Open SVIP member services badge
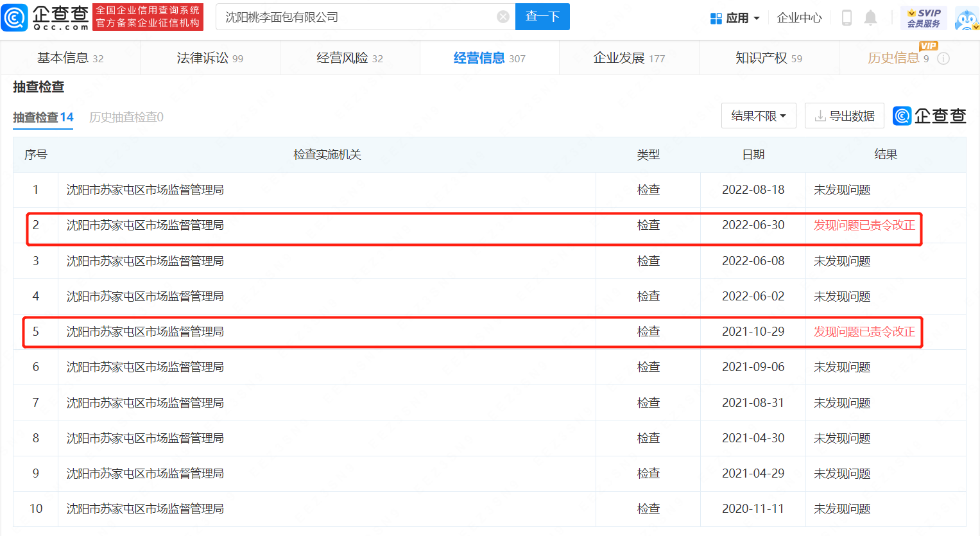Image resolution: width=980 pixels, height=536 pixels. click(x=924, y=18)
